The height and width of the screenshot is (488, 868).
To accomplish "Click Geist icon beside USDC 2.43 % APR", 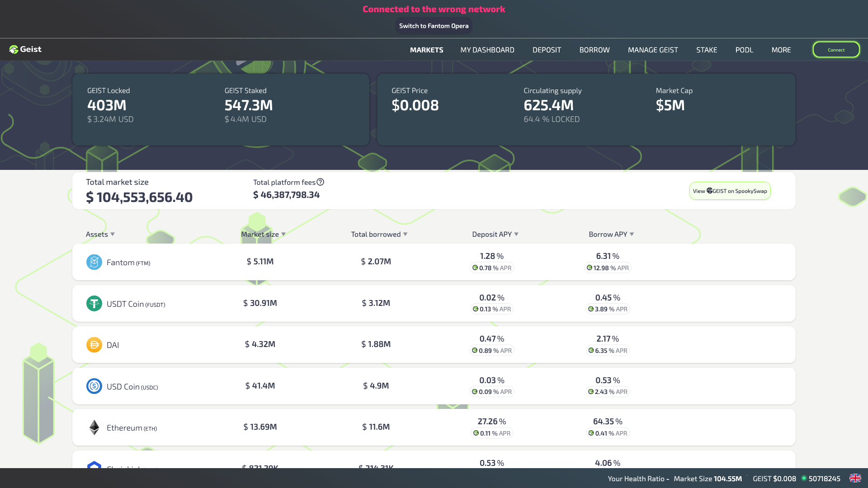I will [x=591, y=392].
